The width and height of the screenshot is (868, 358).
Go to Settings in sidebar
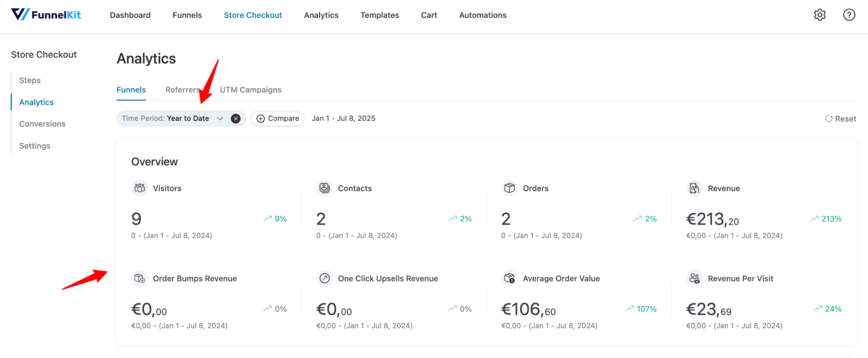35,146
